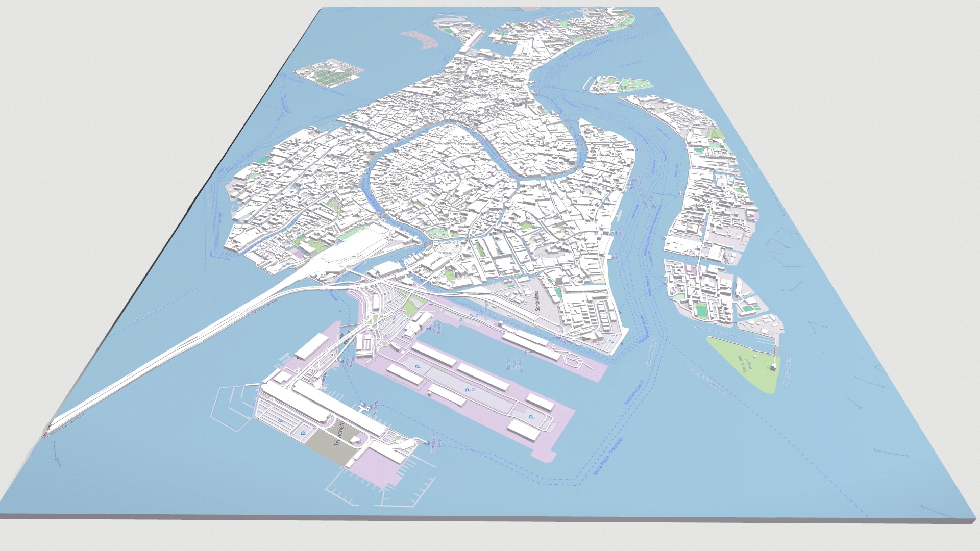Click the P1 parking symbol

468,390
